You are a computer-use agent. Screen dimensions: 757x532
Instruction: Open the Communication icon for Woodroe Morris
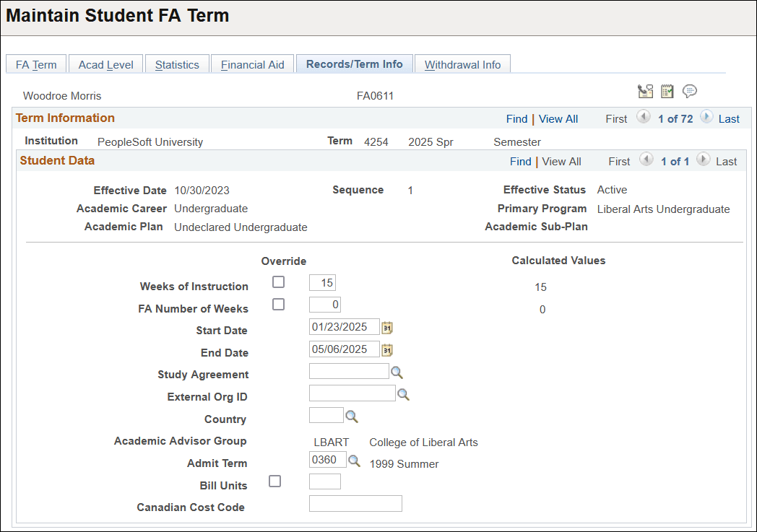click(645, 91)
